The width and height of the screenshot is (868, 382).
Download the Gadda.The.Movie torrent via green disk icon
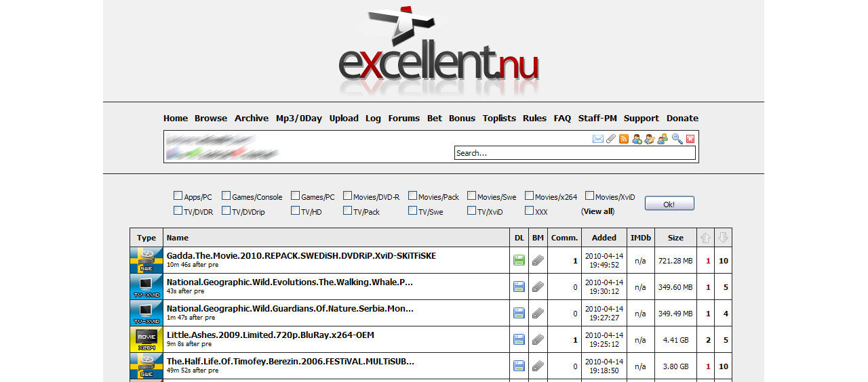(519, 260)
